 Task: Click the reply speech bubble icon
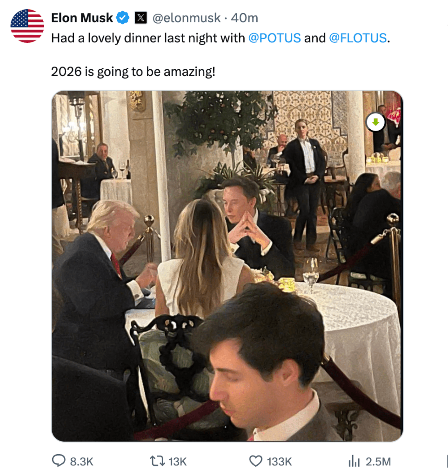pyautogui.click(x=58, y=461)
